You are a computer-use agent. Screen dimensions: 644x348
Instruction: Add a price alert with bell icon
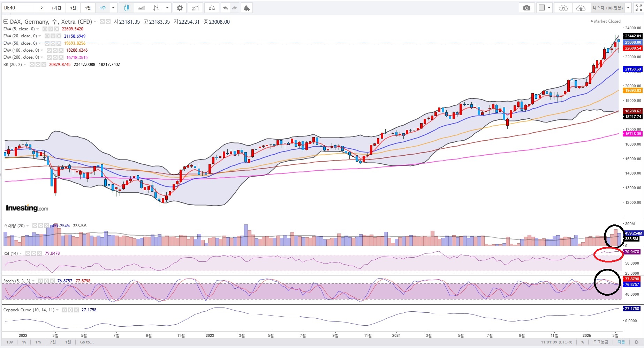247,8
